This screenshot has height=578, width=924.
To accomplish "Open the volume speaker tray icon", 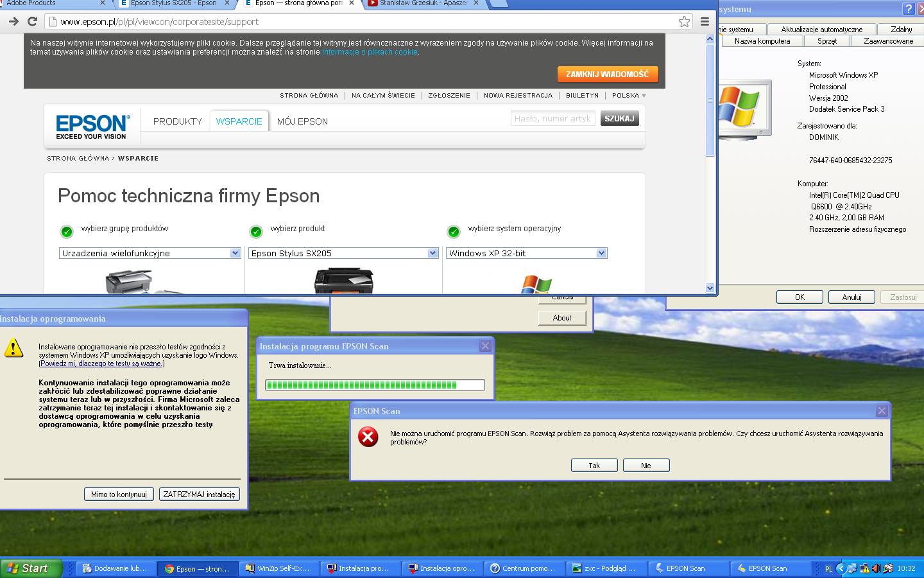I will [876, 568].
